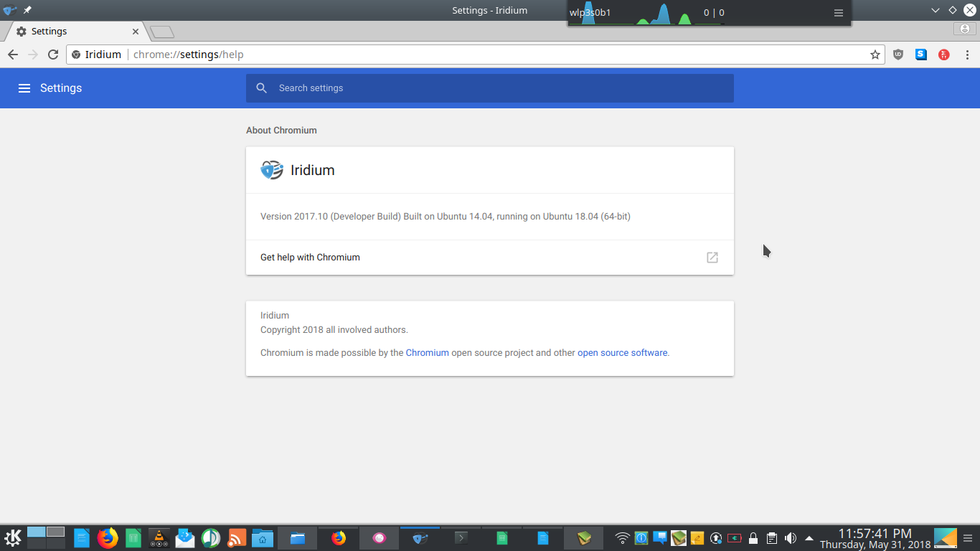980x551 pixels.
Task: Click the Wi-Fi network tray icon
Action: pyautogui.click(x=623, y=538)
